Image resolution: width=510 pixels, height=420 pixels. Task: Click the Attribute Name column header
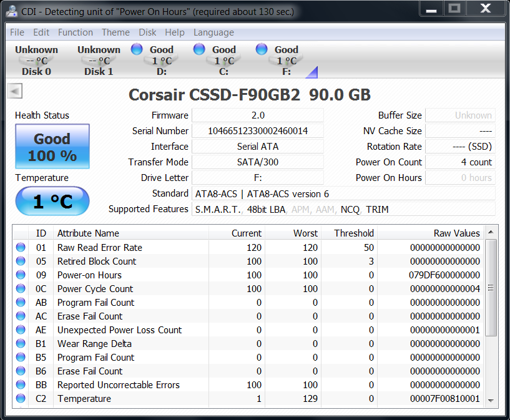point(88,233)
